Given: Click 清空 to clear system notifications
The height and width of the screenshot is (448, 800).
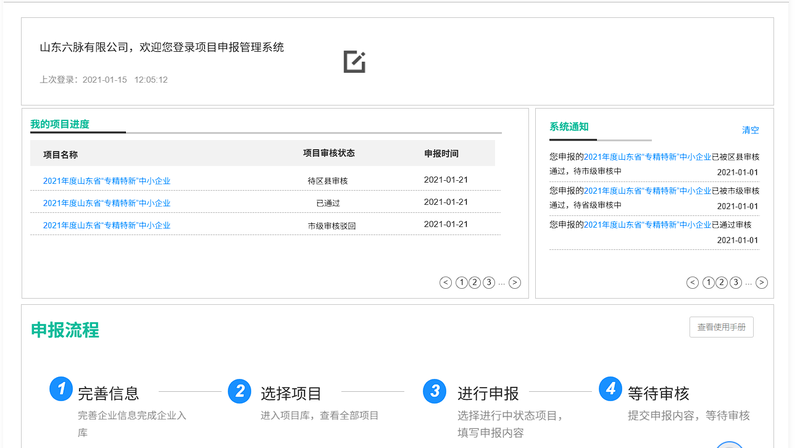Looking at the screenshot, I should click(x=750, y=130).
